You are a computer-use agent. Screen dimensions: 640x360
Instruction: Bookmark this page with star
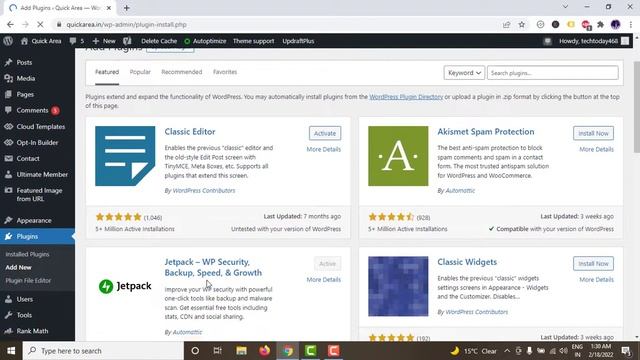(522, 24)
